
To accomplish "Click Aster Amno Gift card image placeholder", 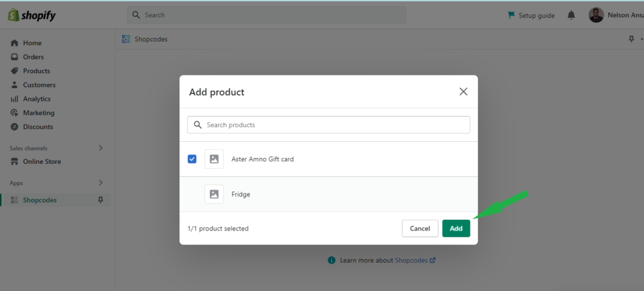I will (214, 159).
